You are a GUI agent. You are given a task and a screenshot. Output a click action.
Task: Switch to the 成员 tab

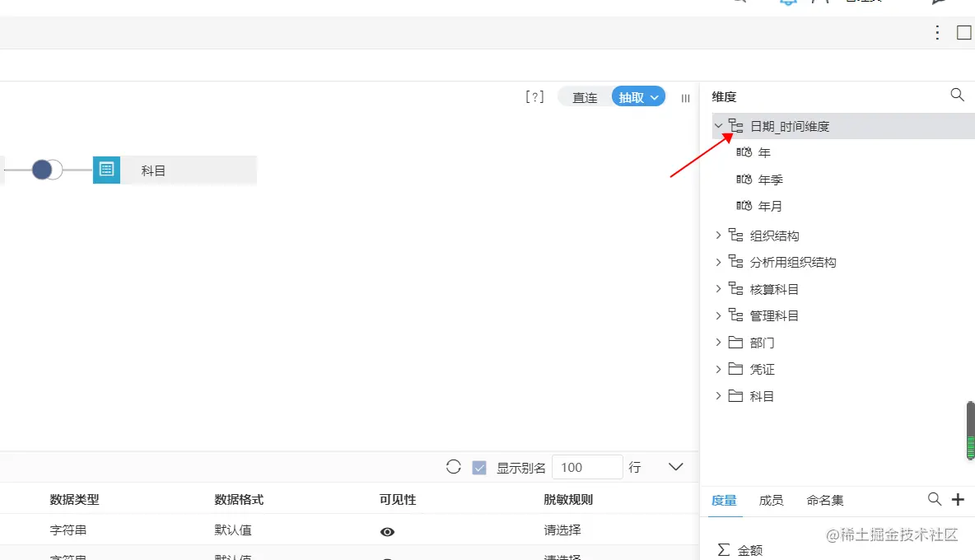tap(771, 500)
